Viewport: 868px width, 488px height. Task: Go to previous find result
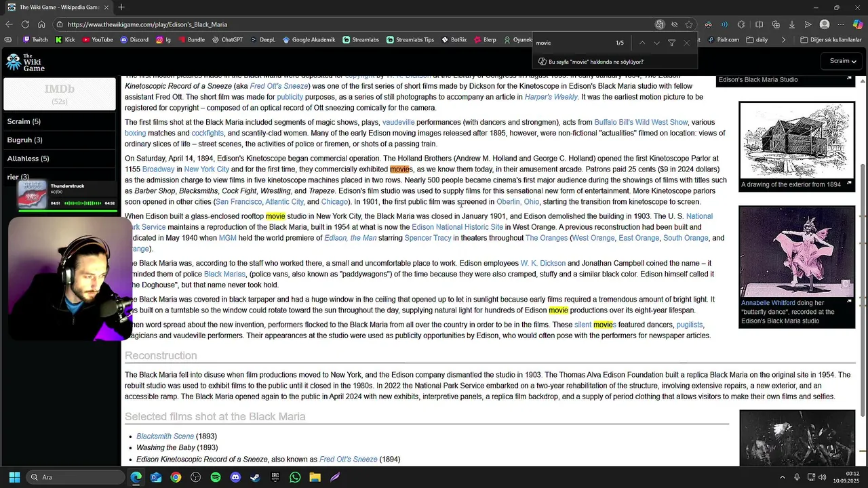click(642, 43)
